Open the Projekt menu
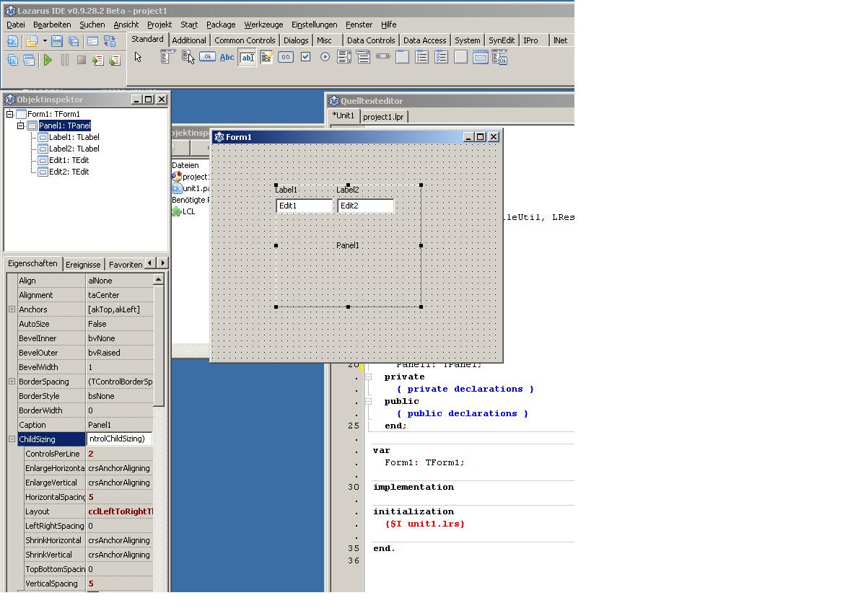Image resolution: width=866 pixels, height=616 pixels. pos(159,25)
